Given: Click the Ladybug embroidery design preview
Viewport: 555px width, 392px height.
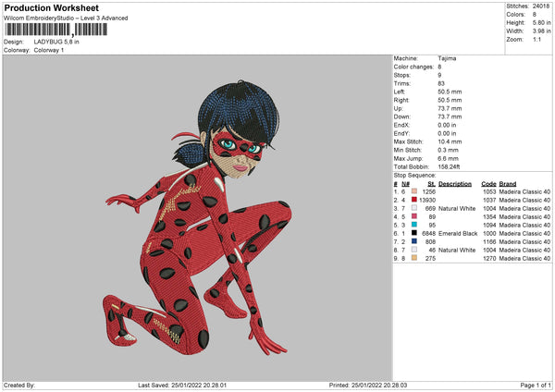Looking at the screenshot, I should point(198,217).
